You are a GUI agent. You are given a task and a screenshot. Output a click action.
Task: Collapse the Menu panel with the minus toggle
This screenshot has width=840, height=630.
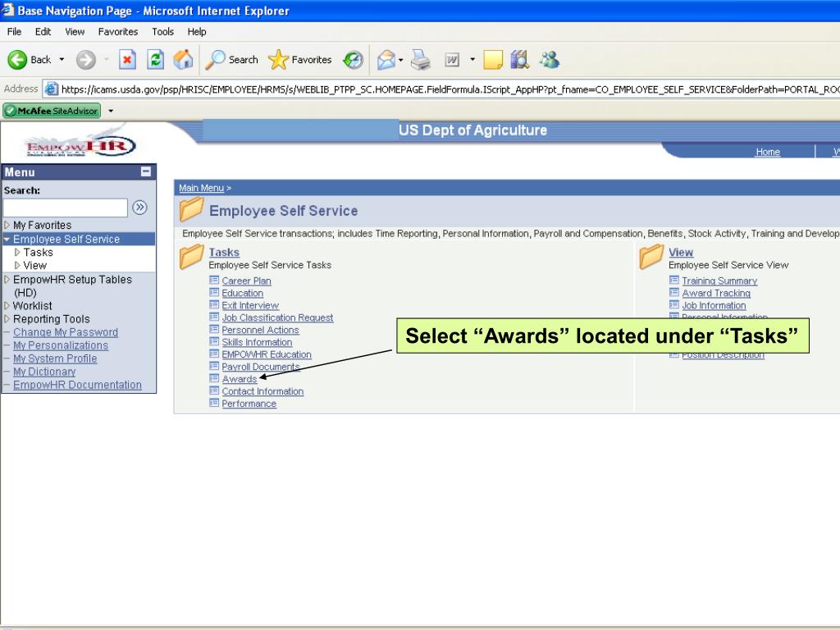pos(146,171)
